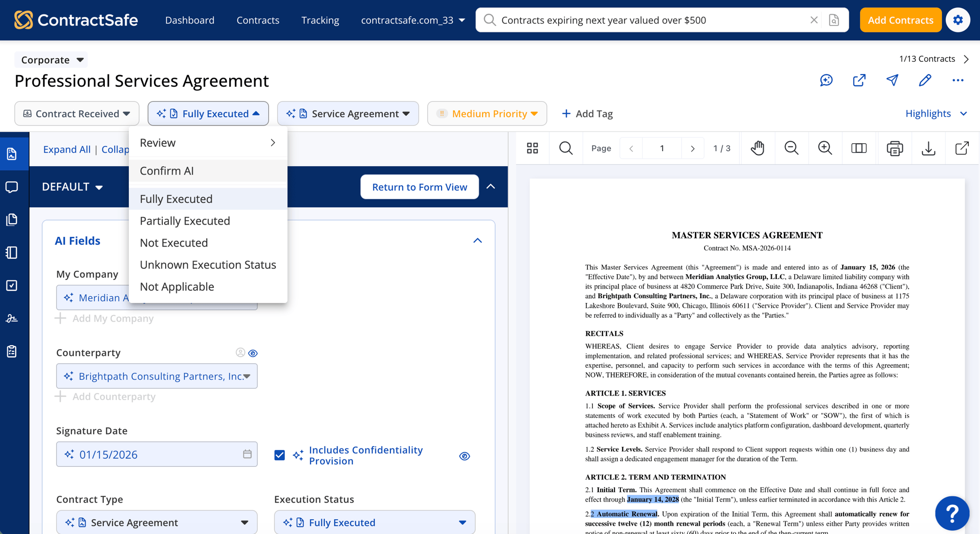
Task: Open the tasks checkbox sidebar icon
Action: point(12,285)
